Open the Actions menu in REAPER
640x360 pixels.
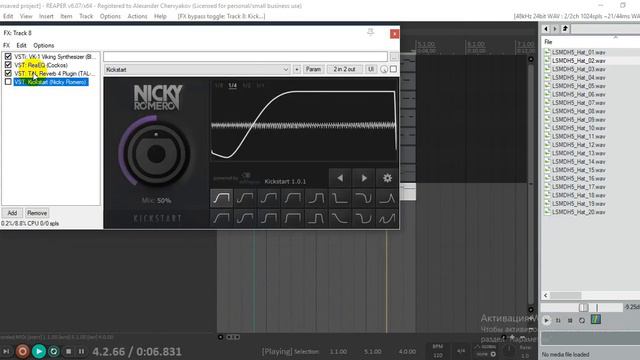[x=137, y=16]
